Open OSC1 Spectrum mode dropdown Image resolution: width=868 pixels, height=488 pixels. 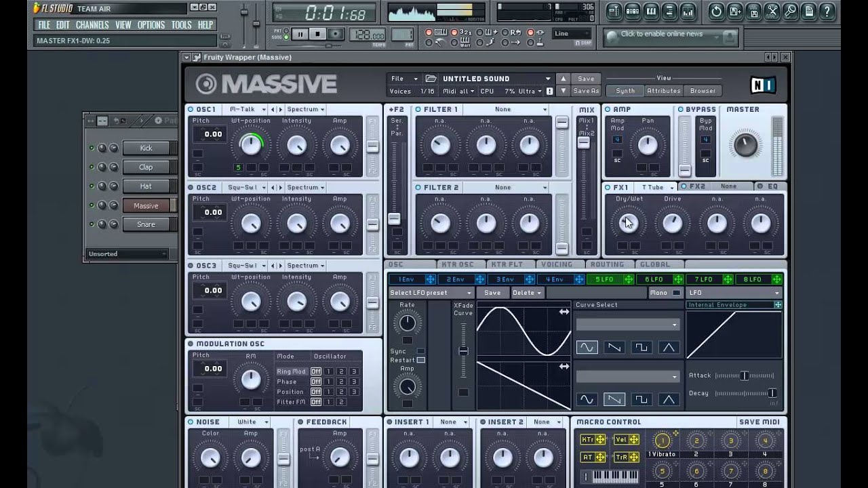[305, 109]
